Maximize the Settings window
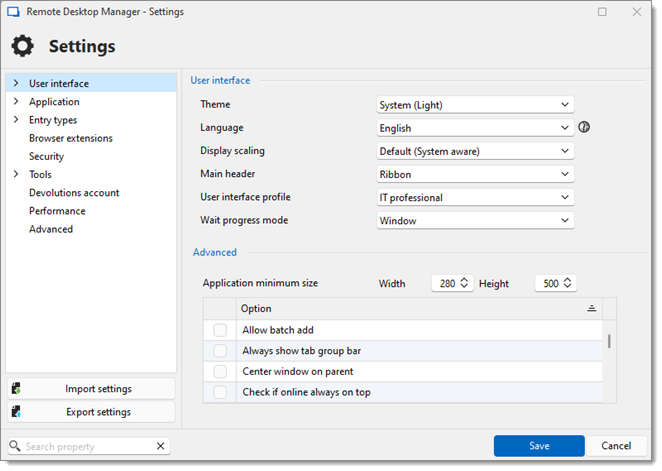Image resolution: width=662 pixels, height=471 pixels. 602,11
